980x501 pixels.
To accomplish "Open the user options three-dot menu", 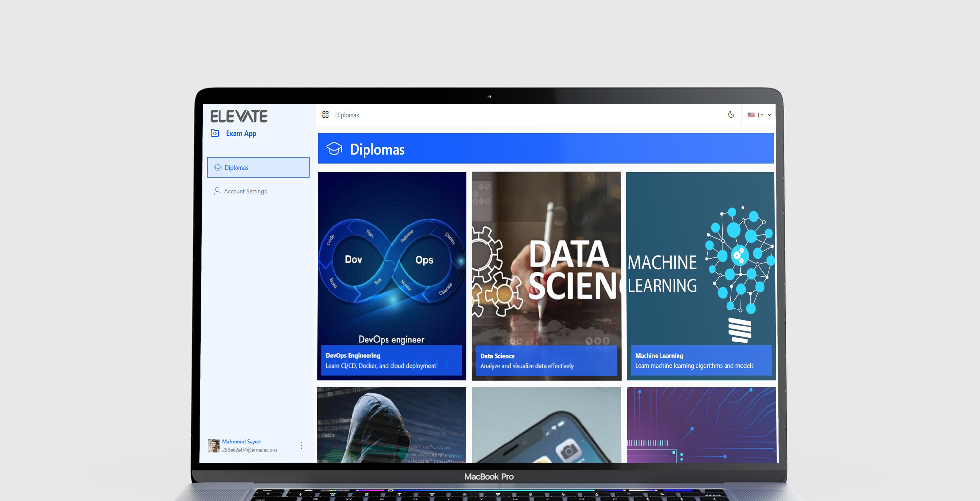I will point(301,445).
